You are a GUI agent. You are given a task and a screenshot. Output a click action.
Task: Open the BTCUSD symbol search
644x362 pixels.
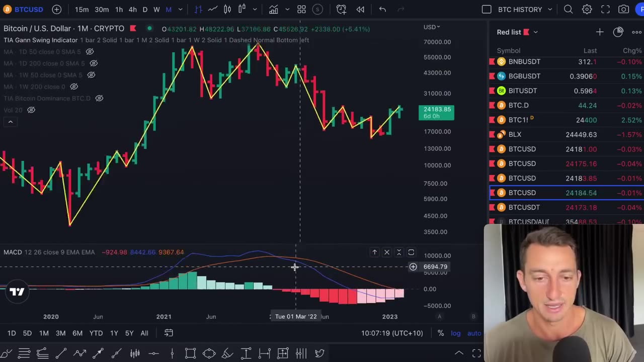coord(23,9)
